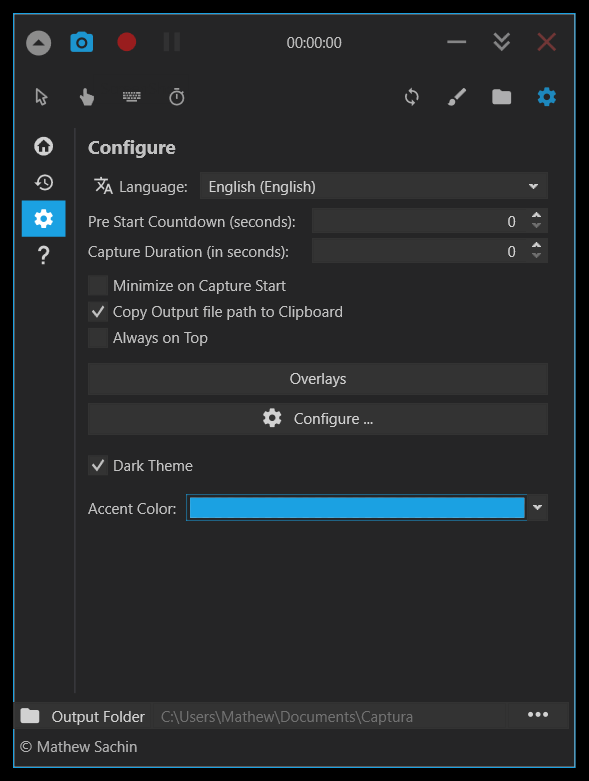589x781 pixels.
Task: Enable the Minimize on Capture Start checkbox
Action: [x=98, y=286]
